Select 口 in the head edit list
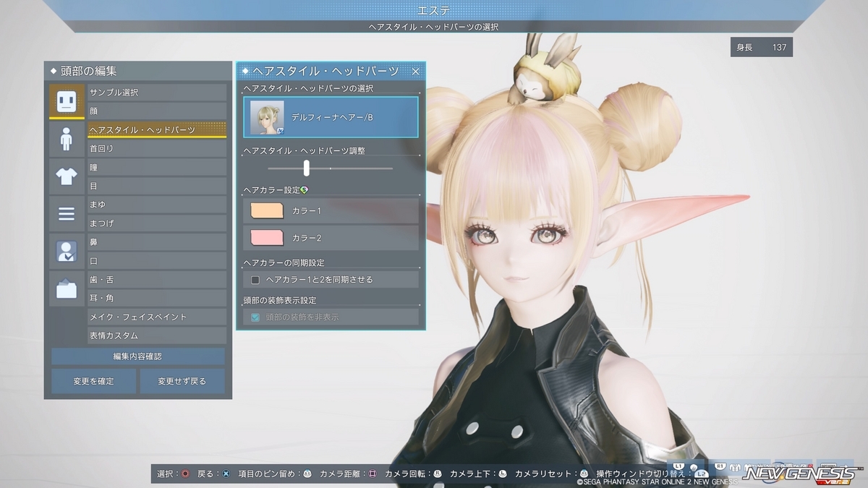 point(157,261)
